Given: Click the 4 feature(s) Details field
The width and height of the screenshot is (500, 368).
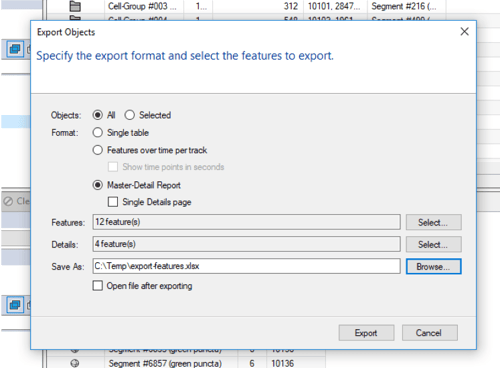Looking at the screenshot, I should [246, 244].
